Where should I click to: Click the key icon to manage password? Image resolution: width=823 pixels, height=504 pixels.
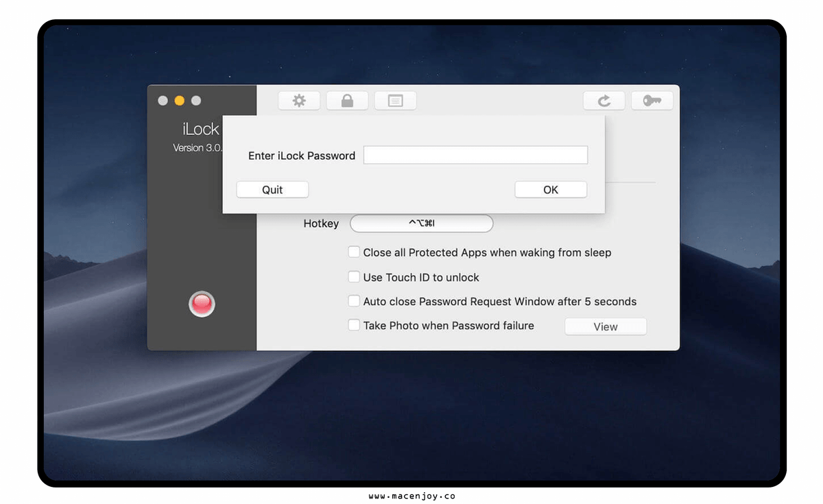click(x=652, y=100)
